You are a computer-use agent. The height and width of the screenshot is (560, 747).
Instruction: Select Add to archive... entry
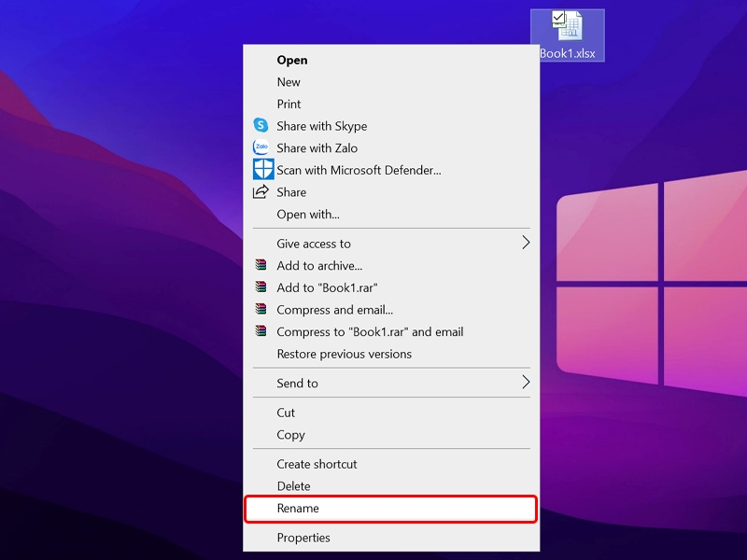point(391,265)
